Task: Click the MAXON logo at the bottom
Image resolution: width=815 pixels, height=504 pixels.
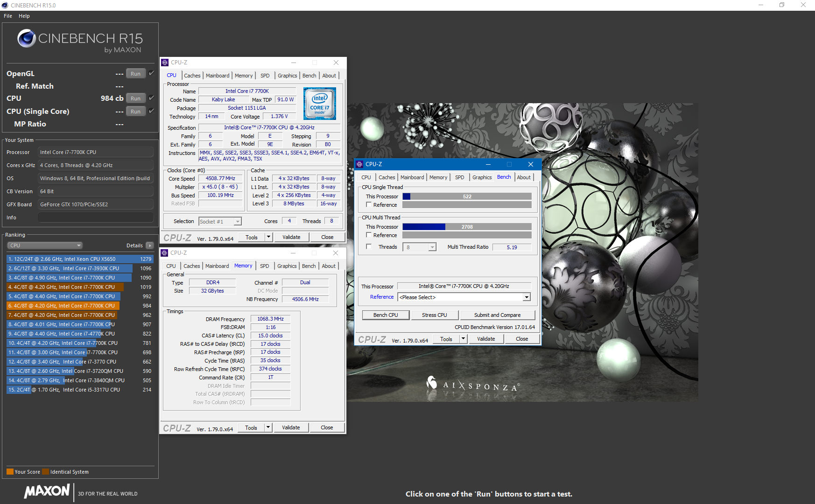Action: coord(47,491)
